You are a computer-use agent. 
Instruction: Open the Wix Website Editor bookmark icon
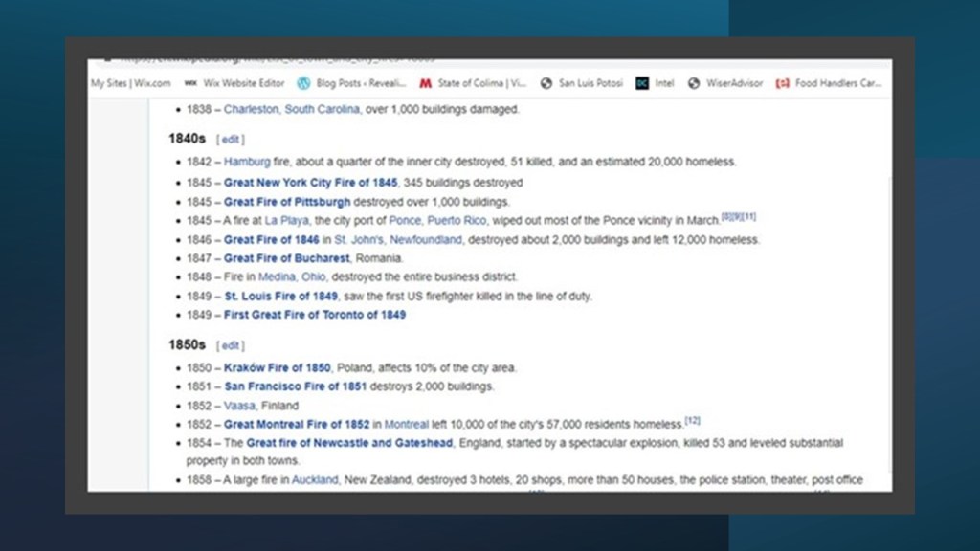(x=190, y=83)
